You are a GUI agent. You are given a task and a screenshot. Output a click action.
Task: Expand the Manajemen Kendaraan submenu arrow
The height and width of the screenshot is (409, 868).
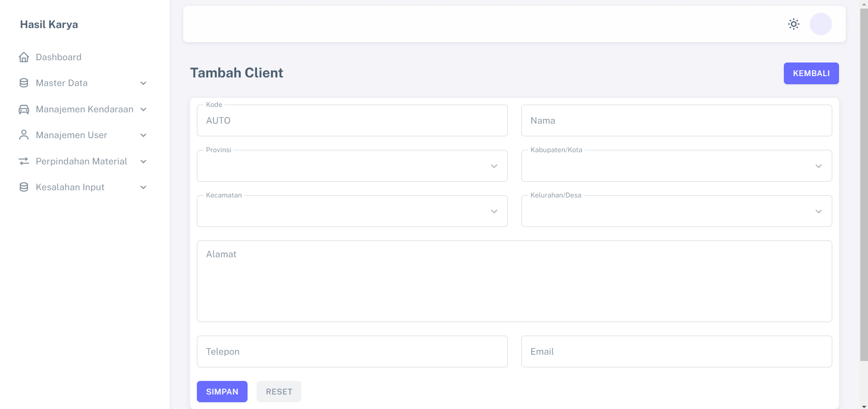click(x=143, y=110)
